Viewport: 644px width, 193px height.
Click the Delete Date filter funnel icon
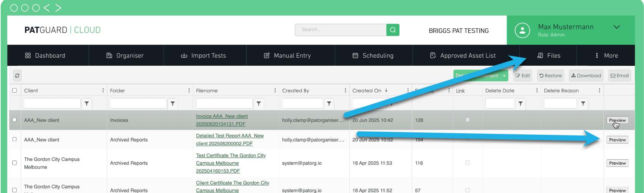point(521,103)
